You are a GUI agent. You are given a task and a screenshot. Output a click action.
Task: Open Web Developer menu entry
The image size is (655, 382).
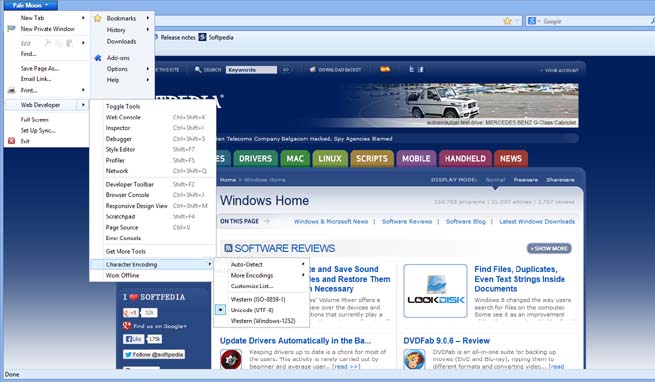click(47, 105)
